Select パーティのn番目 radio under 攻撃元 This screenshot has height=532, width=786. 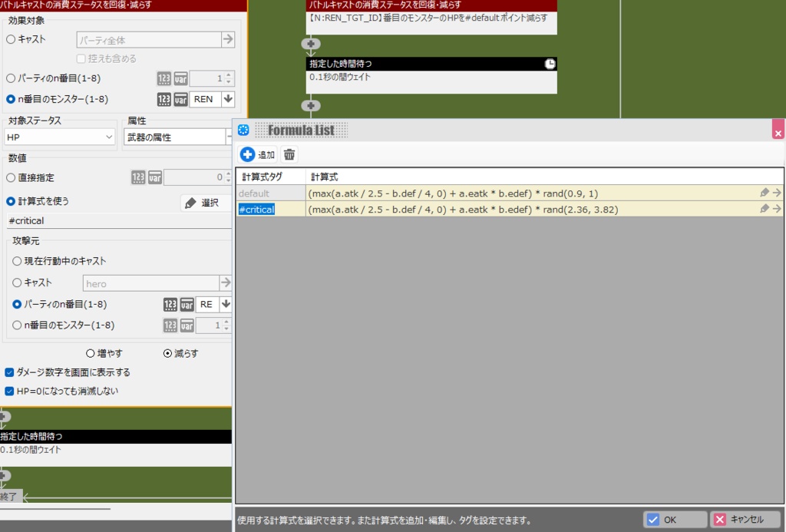[17, 304]
